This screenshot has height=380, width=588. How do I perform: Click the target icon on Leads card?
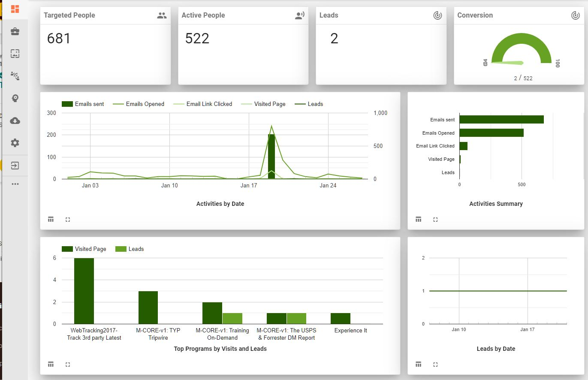coord(437,15)
